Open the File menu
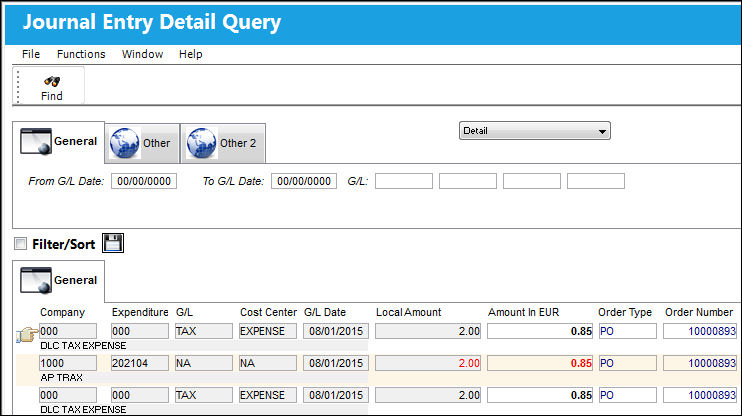The image size is (742, 416). click(x=31, y=54)
